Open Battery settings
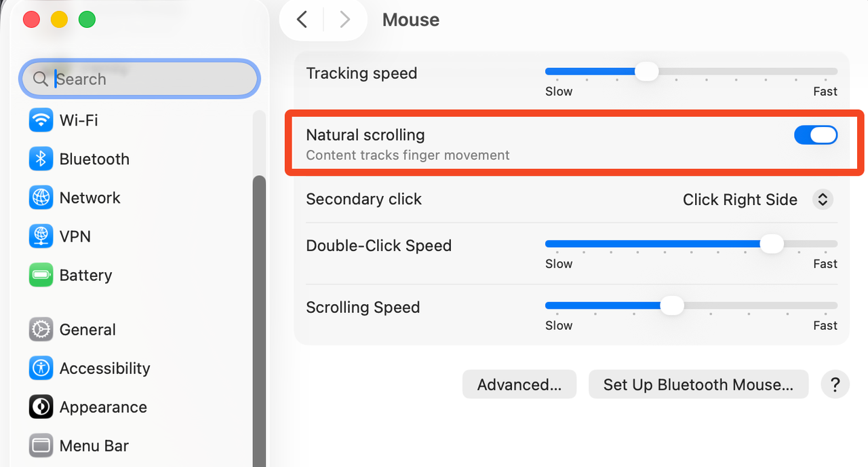 pyautogui.click(x=85, y=275)
